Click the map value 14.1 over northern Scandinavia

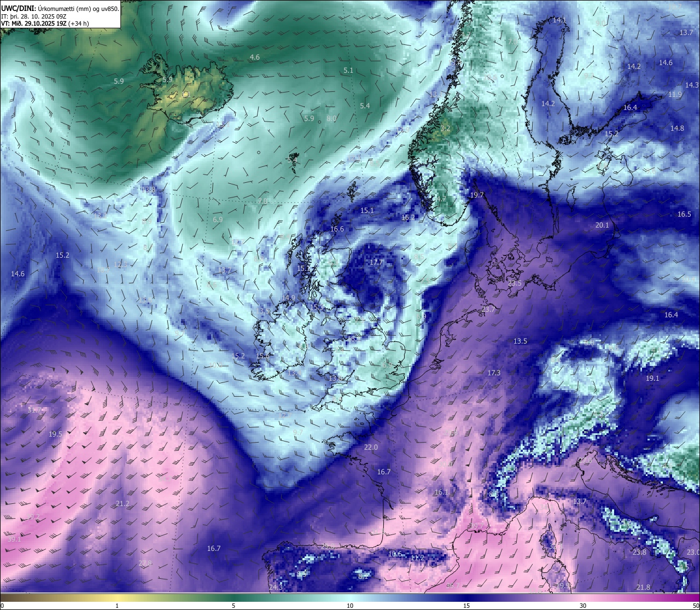(x=559, y=20)
